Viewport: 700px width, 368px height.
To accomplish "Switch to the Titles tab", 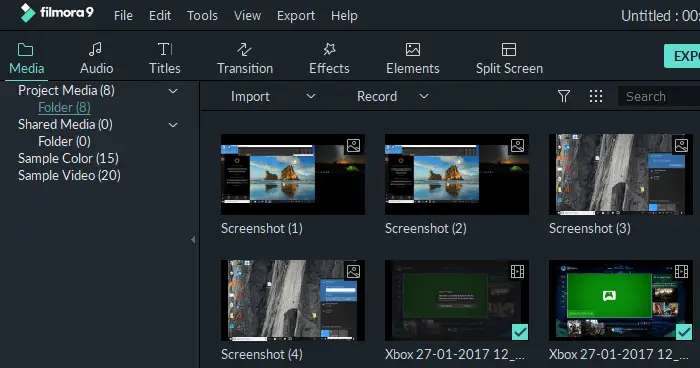I will point(165,59).
